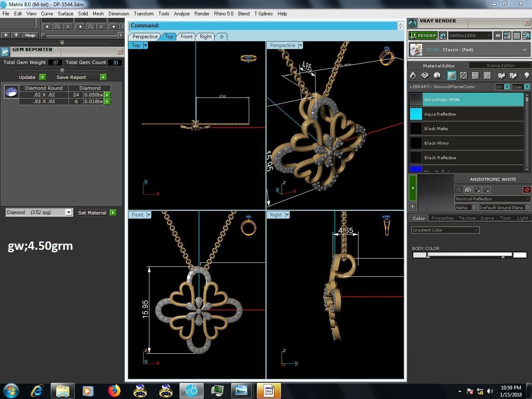Click the up-arrow icon beside Mngr
The image size is (532, 399).
[x=16, y=35]
